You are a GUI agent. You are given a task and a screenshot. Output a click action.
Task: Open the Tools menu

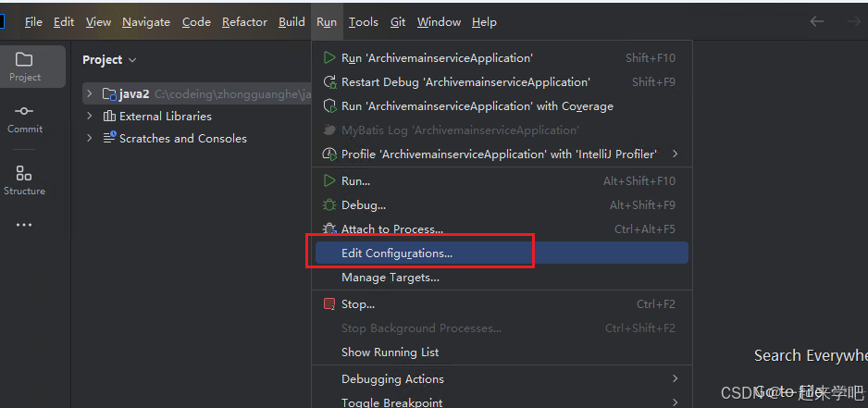tap(363, 21)
